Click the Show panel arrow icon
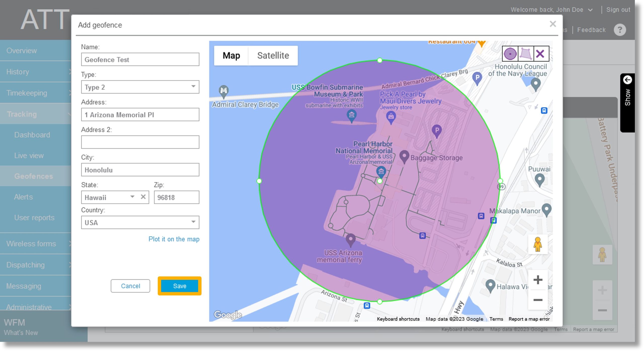 click(x=627, y=80)
